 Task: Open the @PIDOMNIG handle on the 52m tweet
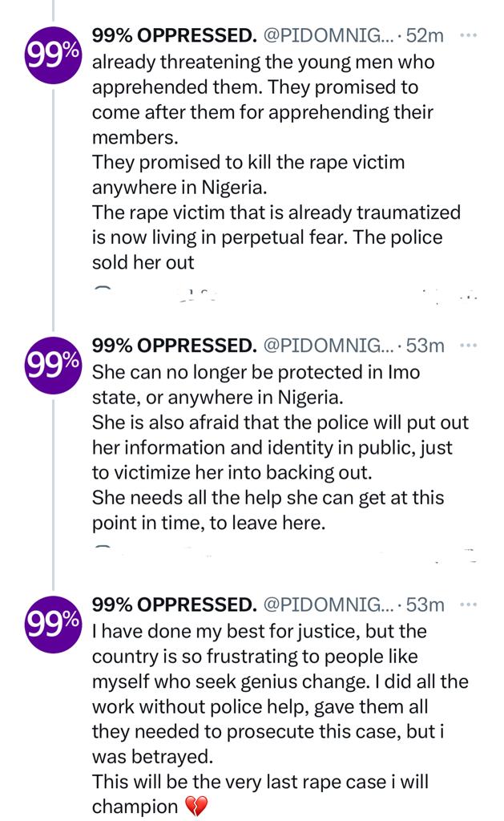coord(328,36)
